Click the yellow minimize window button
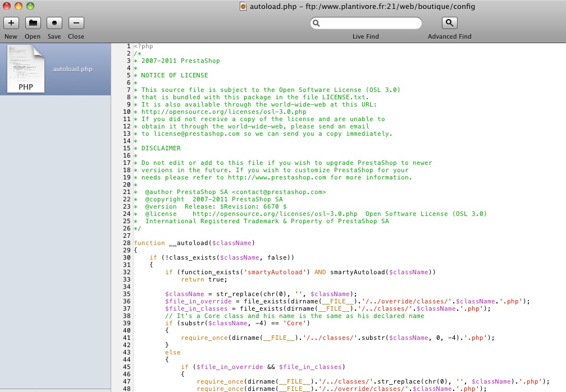 point(19,6)
